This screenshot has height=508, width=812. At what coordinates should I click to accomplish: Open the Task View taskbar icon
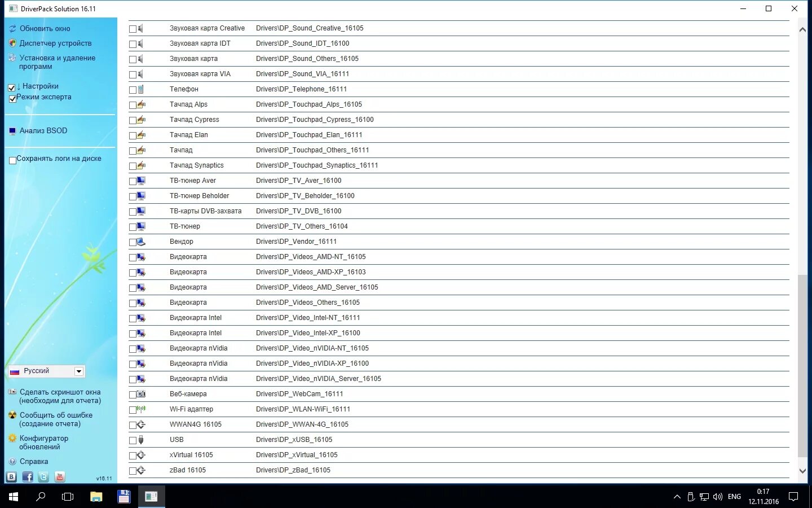tap(68, 497)
